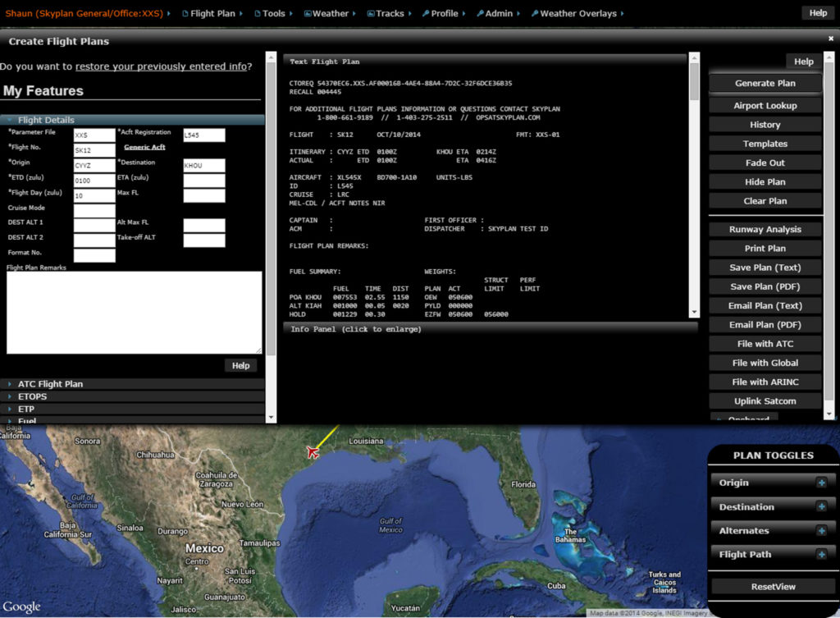Open flight plan History
The image size is (840, 618).
pos(765,125)
